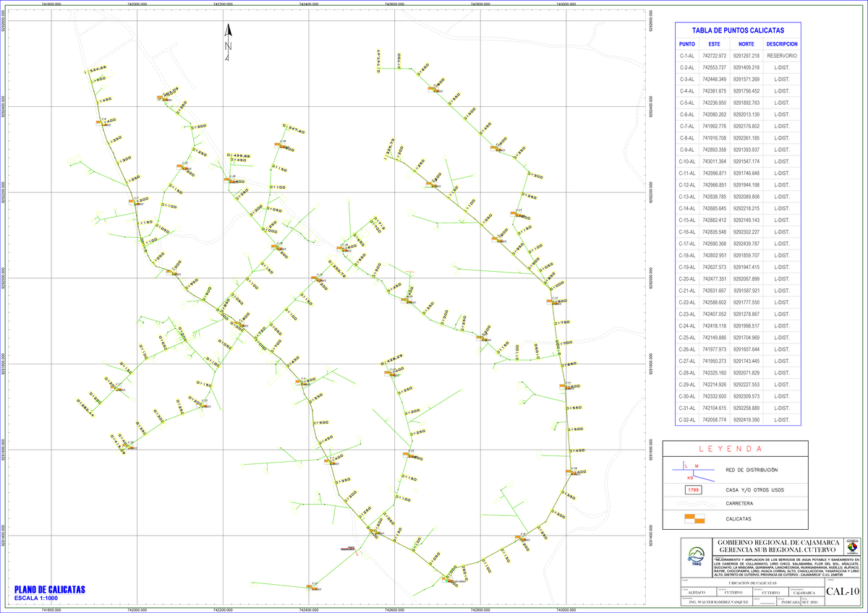Click the northing value 9291944.198
This screenshot has width=868, height=613.
click(746, 184)
